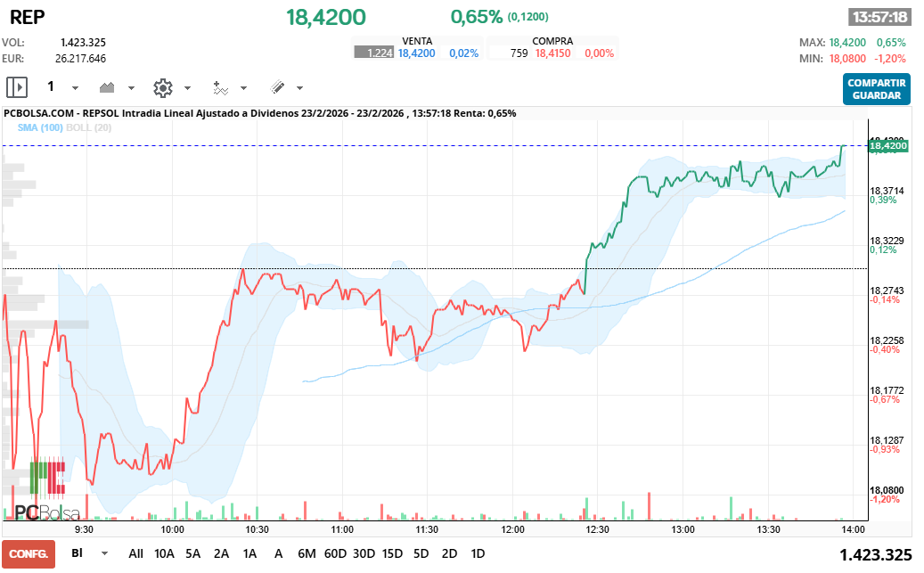This screenshot has width=924, height=573.
Task: Click the VENTA price 18,4200
Action: tap(416, 53)
